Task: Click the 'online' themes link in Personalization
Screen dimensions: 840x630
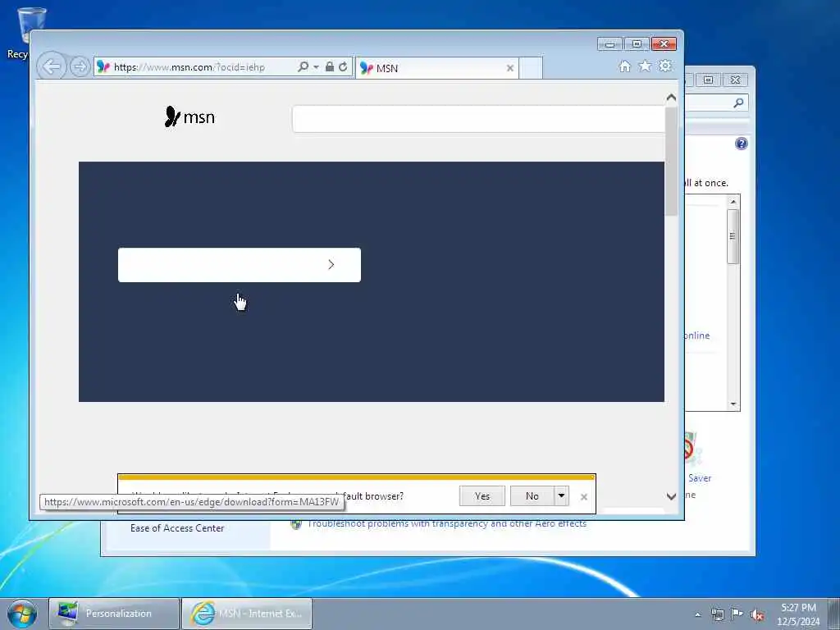Action: pos(697,336)
